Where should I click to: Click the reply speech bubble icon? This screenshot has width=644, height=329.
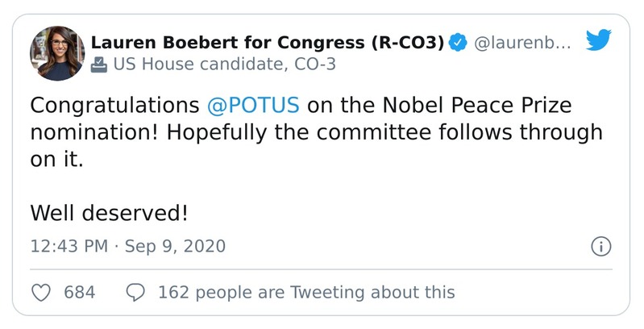pos(136,292)
